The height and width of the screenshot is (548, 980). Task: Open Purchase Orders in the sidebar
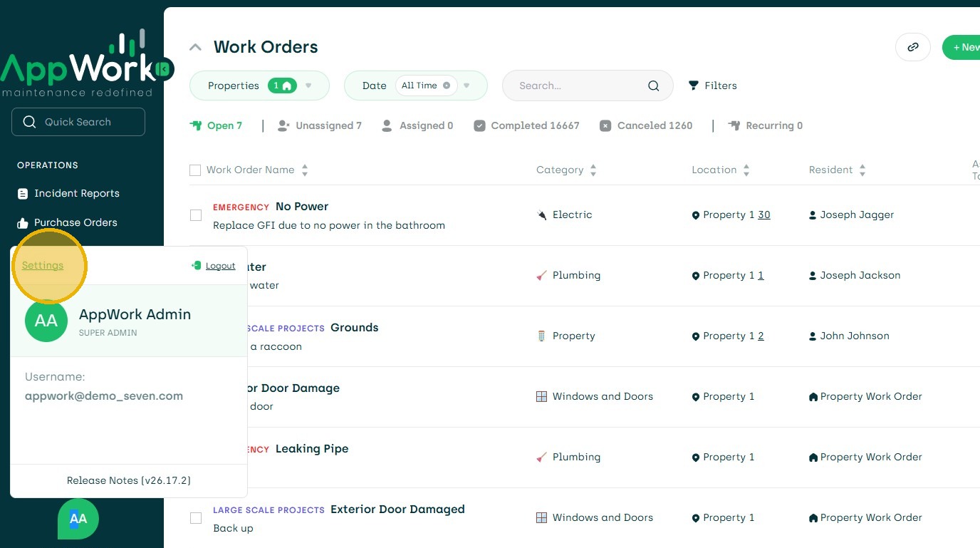[75, 223]
